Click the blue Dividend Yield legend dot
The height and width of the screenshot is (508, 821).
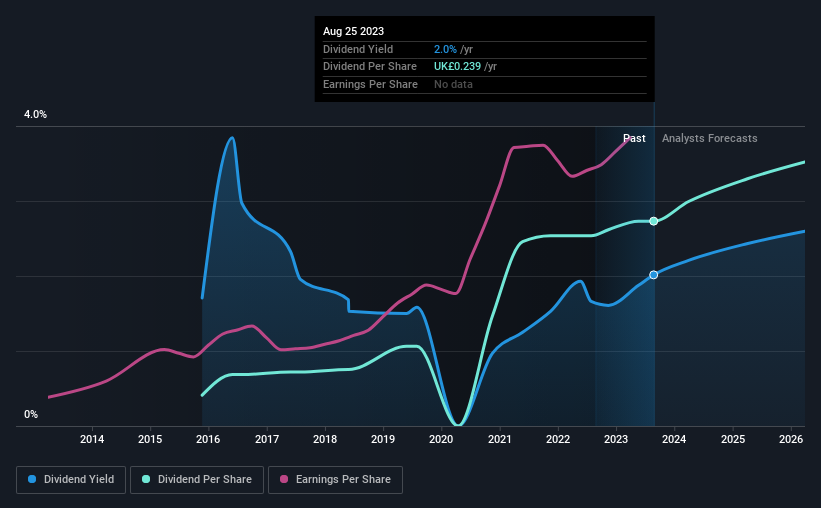pos(32,479)
